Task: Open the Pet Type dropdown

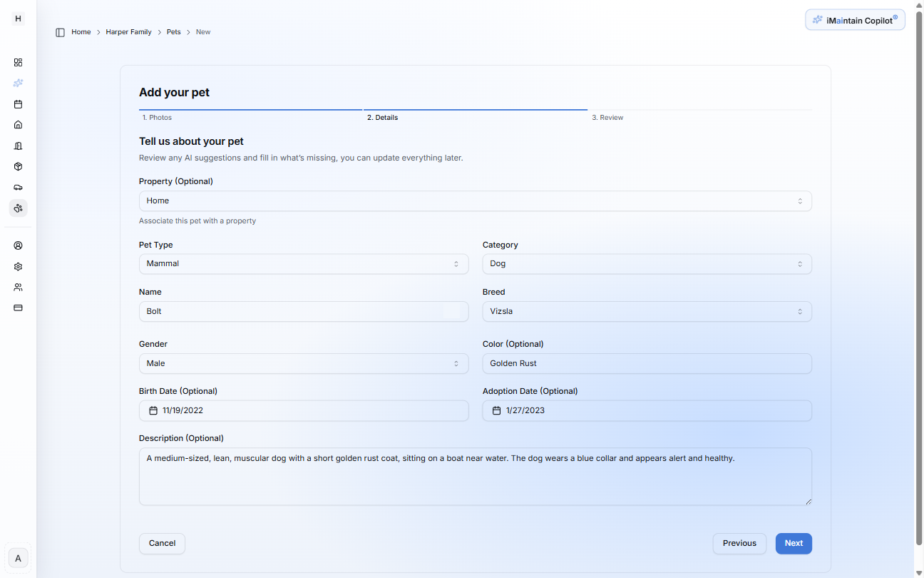Action: click(304, 263)
